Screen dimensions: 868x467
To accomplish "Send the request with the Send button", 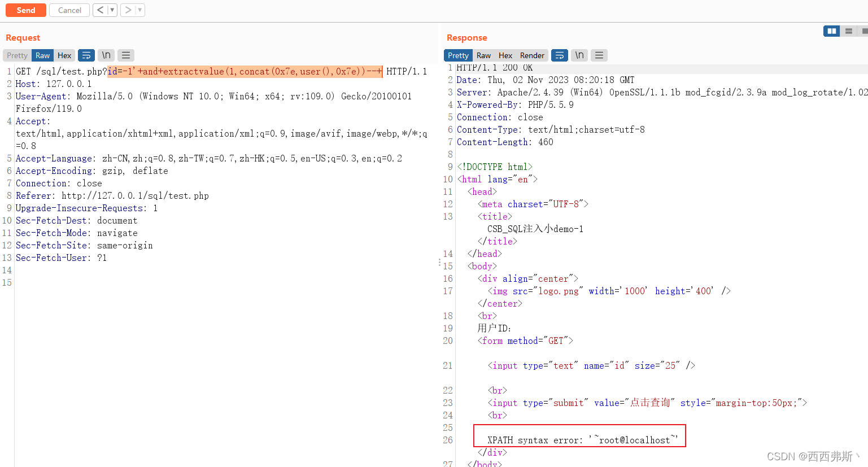I will (26, 10).
